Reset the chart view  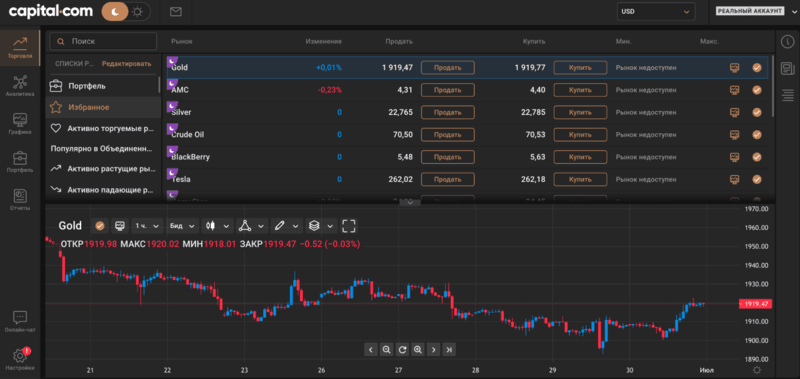point(402,349)
